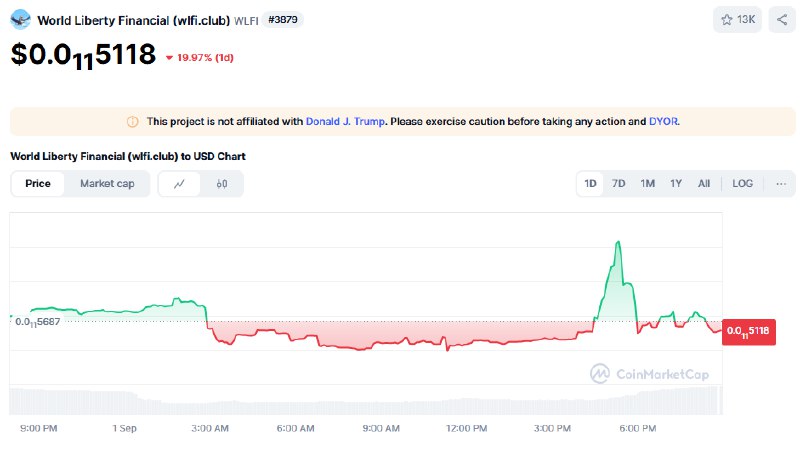Switch to candlestick chart icon
This screenshot has height=457, width=800.
click(x=221, y=184)
